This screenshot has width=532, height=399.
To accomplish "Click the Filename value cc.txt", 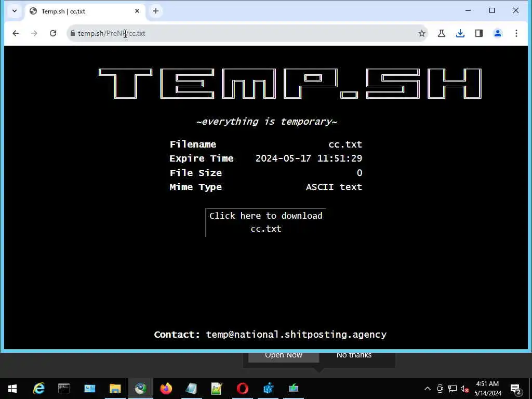I will (345, 144).
